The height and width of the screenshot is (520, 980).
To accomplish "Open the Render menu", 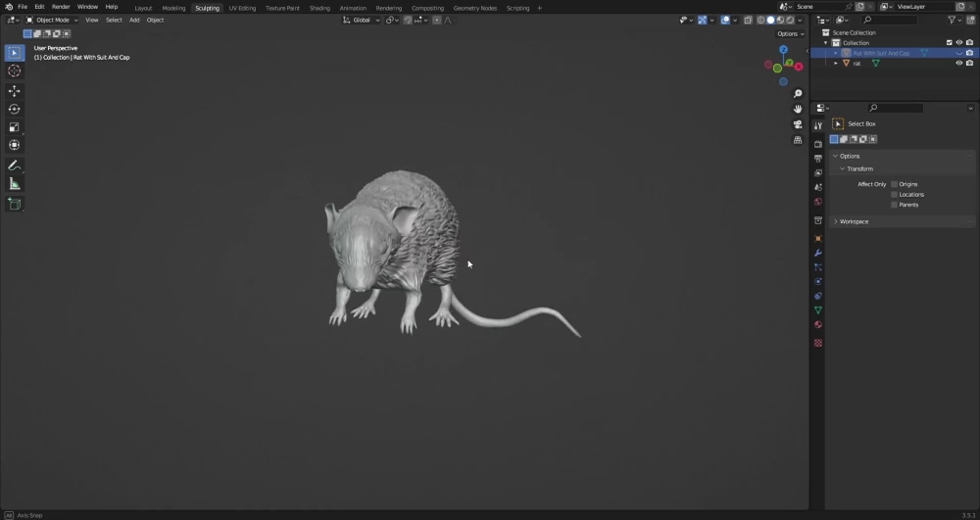I will pos(61,7).
